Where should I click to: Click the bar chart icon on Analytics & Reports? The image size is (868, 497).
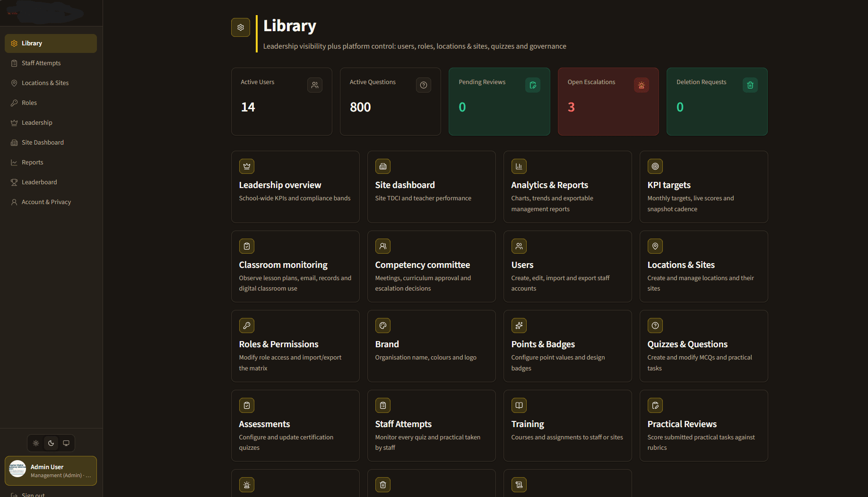(x=519, y=166)
